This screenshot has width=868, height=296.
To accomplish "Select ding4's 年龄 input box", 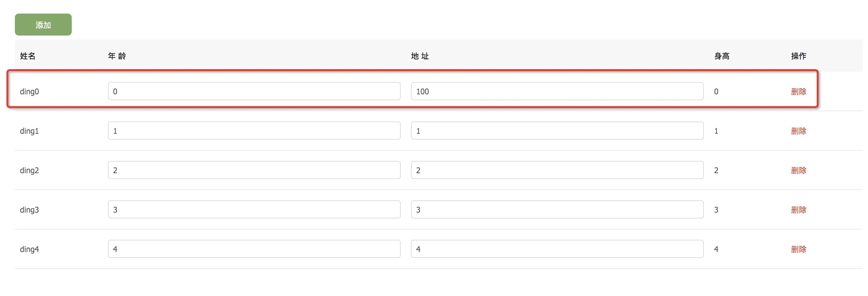I will pyautogui.click(x=254, y=249).
